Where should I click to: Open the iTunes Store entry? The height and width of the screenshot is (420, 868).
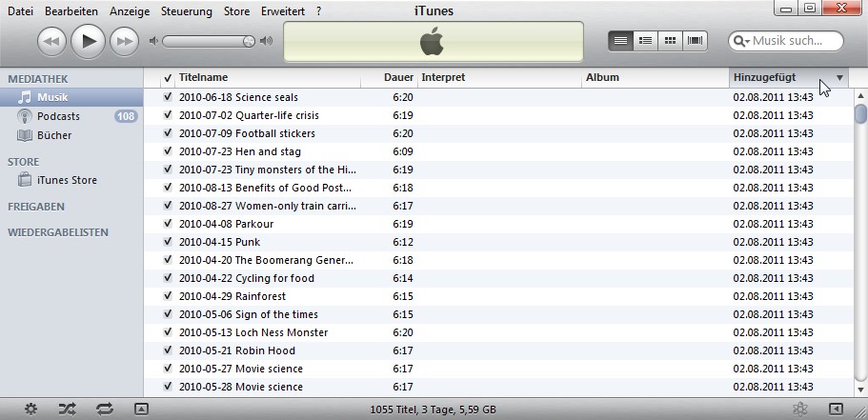pos(67,180)
